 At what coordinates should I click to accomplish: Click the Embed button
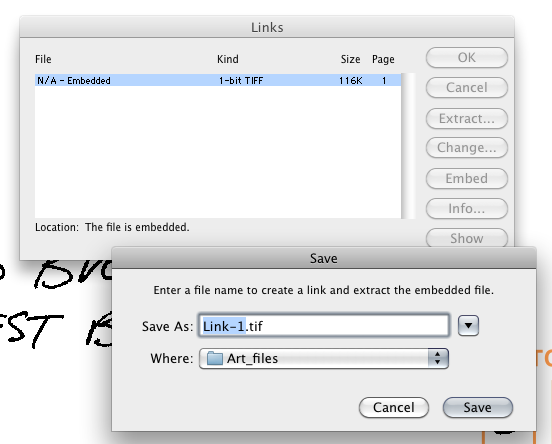click(467, 179)
